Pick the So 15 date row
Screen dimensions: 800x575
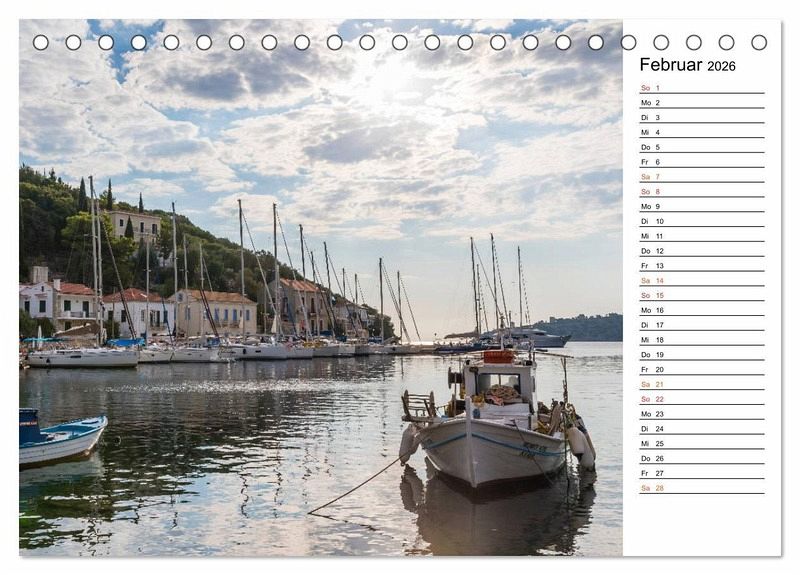point(701,296)
